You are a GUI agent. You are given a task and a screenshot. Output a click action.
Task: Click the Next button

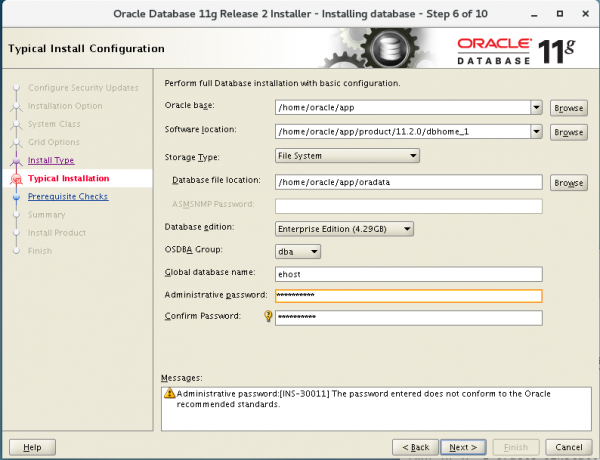pyautogui.click(x=465, y=446)
